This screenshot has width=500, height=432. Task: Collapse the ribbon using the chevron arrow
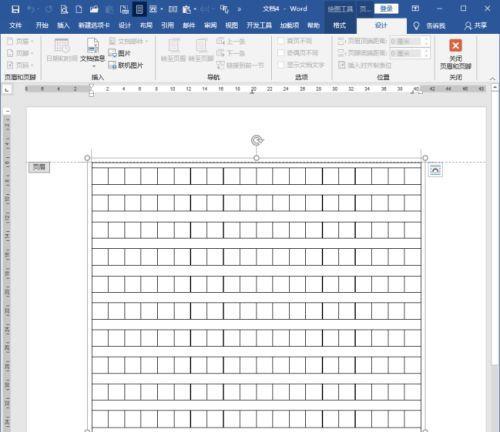click(492, 78)
